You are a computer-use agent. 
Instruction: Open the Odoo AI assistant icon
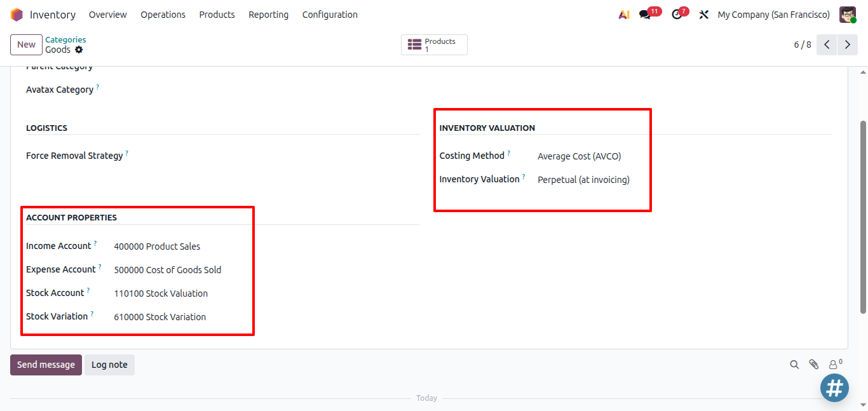pyautogui.click(x=623, y=15)
